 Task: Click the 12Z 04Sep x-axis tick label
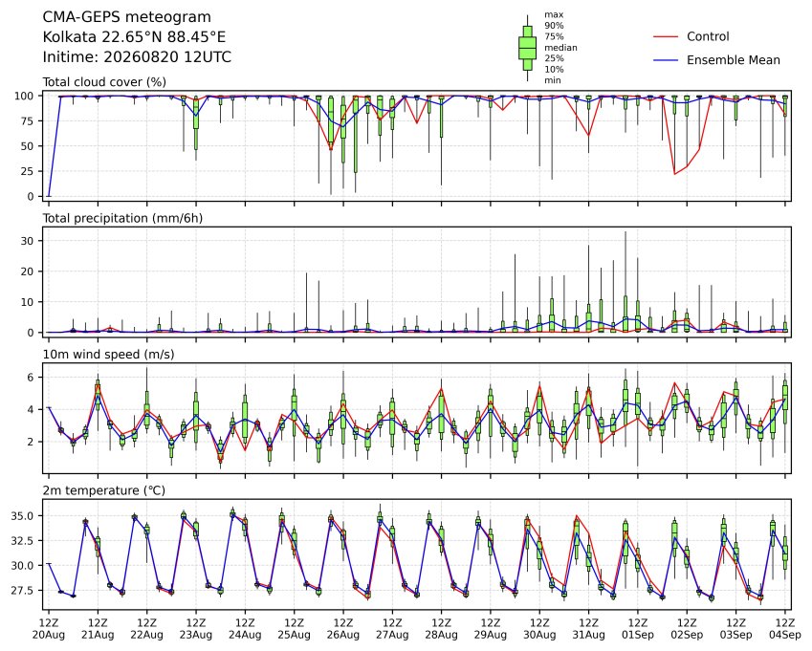click(785, 628)
